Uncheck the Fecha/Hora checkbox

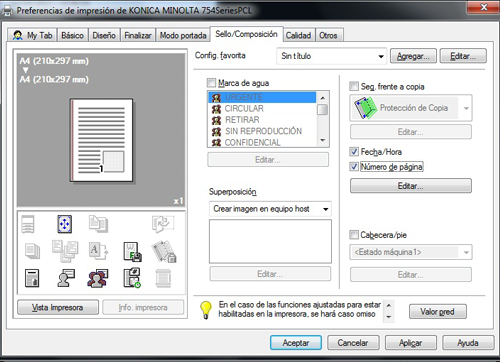(354, 152)
